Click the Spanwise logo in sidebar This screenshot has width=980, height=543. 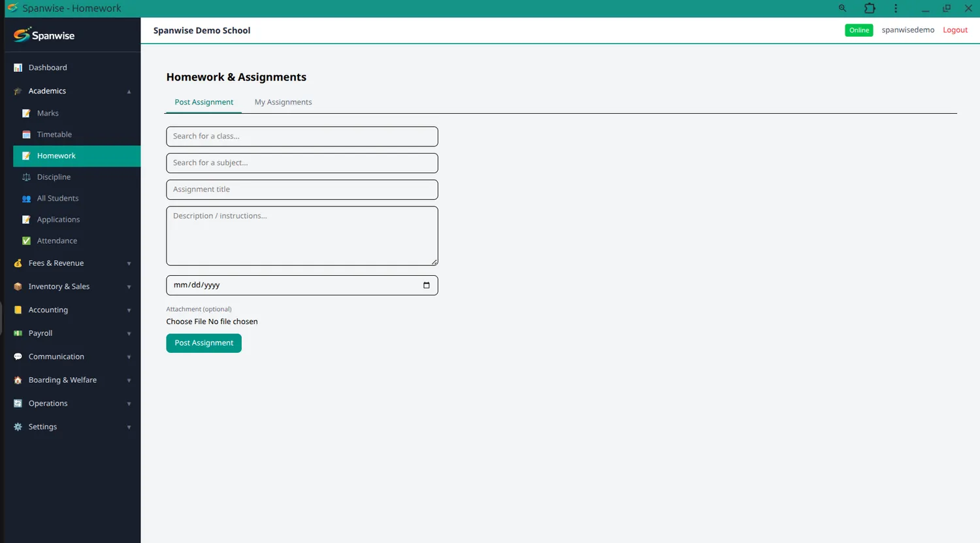(x=44, y=35)
